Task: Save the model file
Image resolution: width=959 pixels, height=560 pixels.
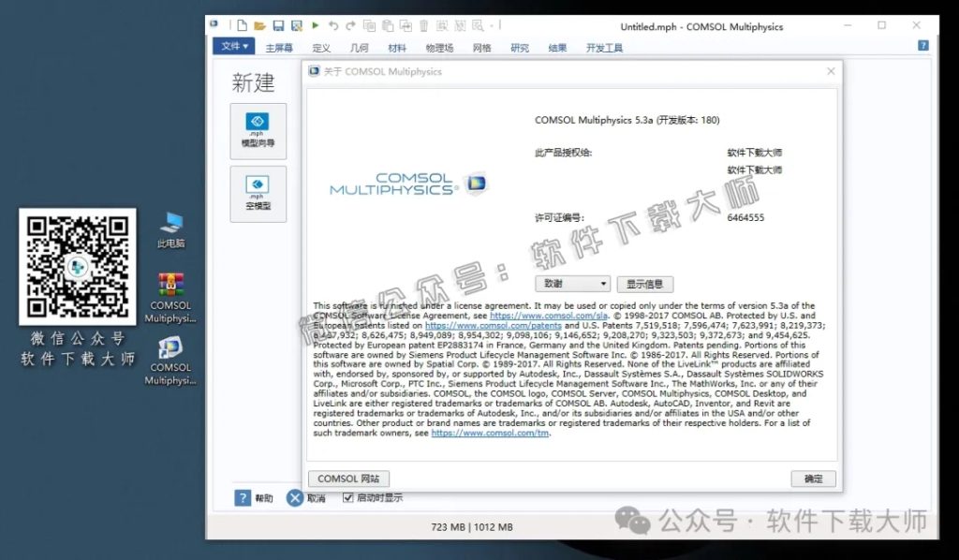Action: point(278,24)
